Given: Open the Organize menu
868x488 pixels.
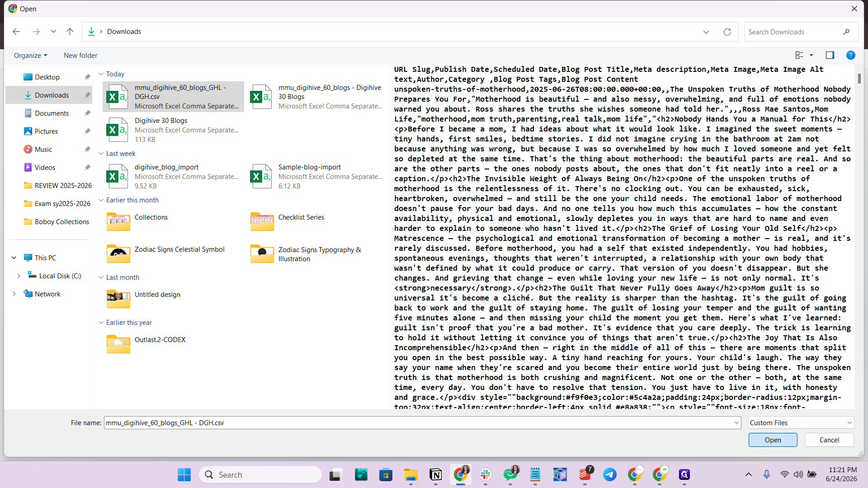Looking at the screenshot, I should coord(30,55).
